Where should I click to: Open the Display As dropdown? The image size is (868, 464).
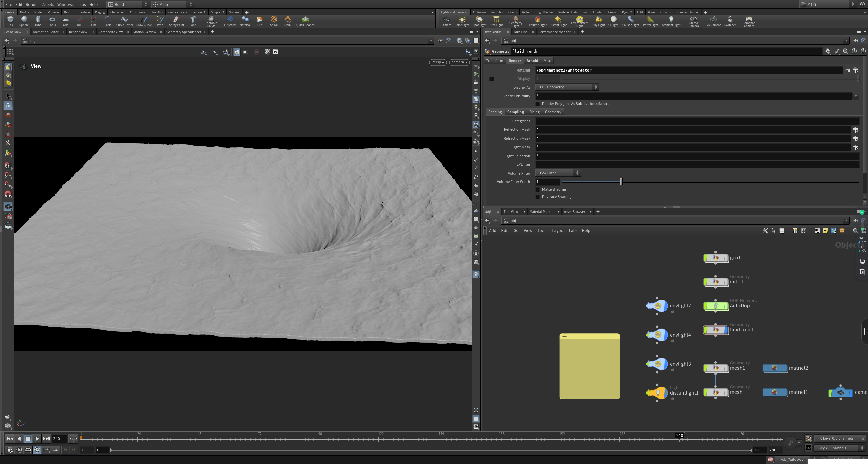567,87
